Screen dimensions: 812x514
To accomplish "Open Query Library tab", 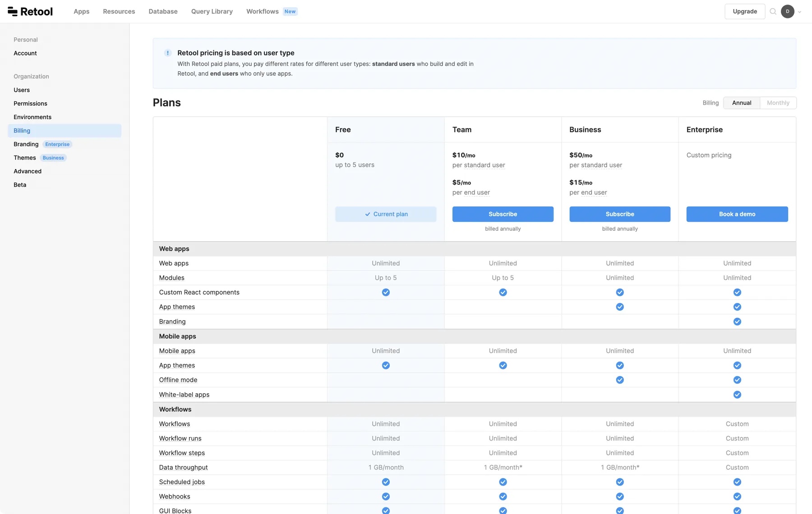I will [212, 11].
